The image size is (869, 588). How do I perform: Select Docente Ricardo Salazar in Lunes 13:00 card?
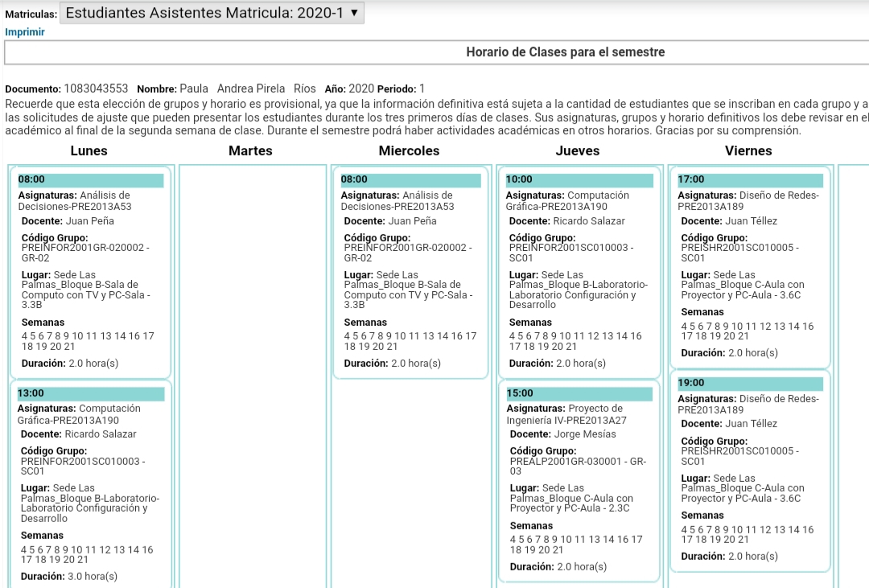pyautogui.click(x=78, y=434)
